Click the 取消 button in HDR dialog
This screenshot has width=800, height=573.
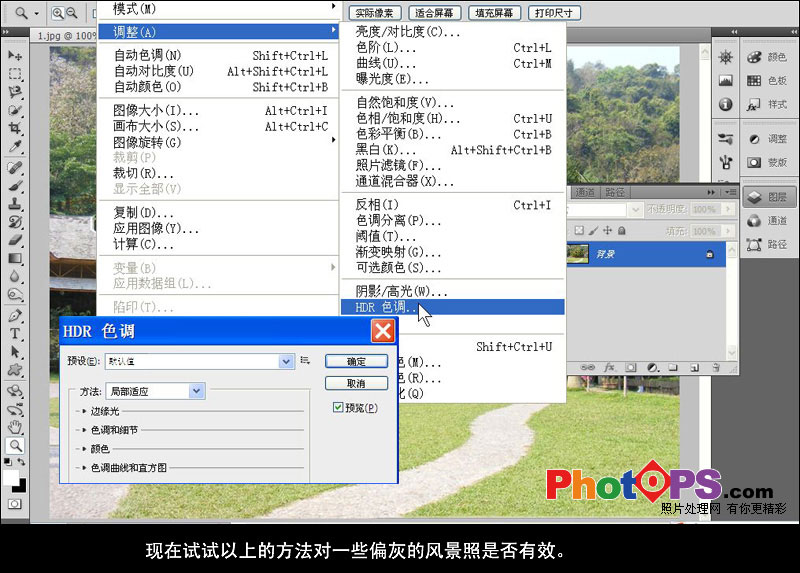(356, 383)
